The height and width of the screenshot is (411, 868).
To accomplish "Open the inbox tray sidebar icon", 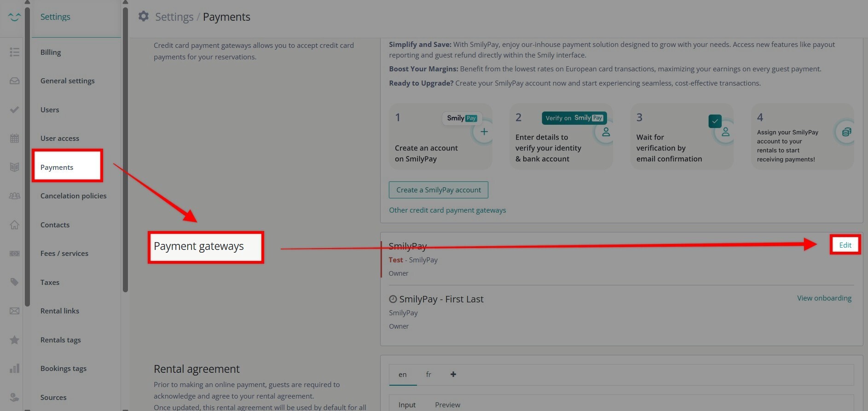I will tap(14, 81).
